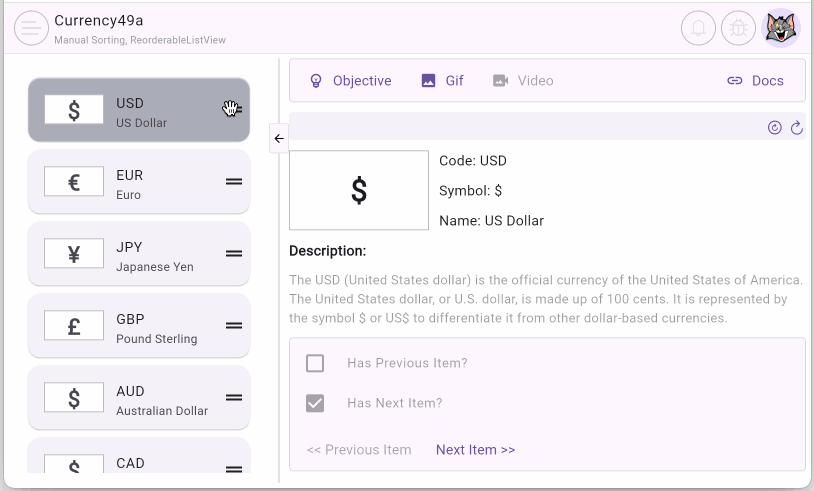814x491 pixels.
Task: Switch to the Objective tab
Action: pyautogui.click(x=350, y=81)
